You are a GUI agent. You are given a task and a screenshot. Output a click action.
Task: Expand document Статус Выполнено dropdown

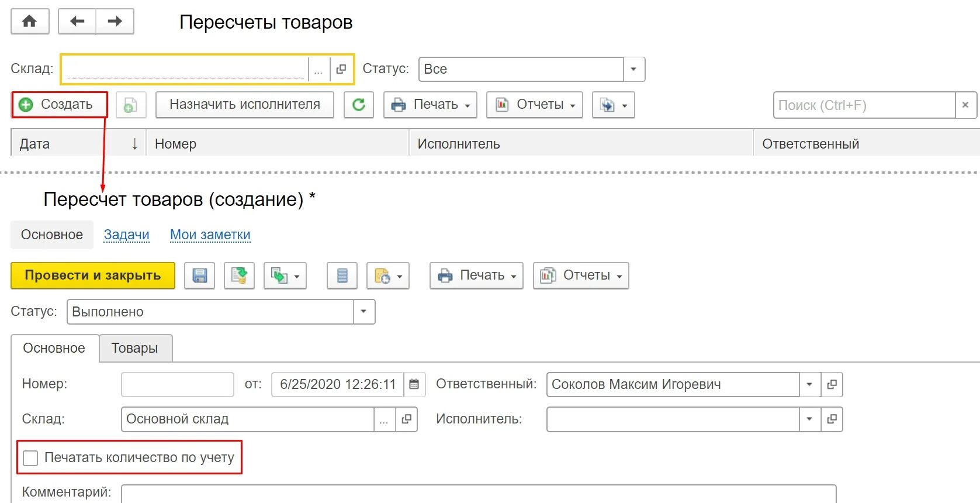pos(364,312)
